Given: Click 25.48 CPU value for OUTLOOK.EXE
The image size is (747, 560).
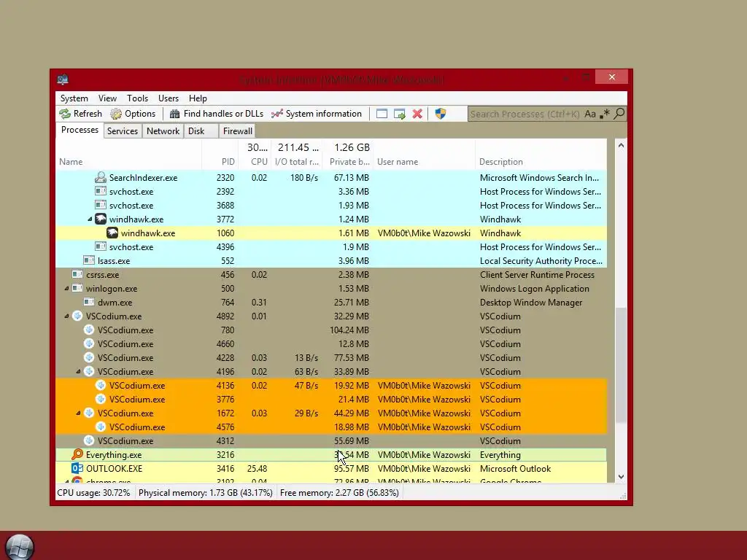Looking at the screenshot, I should tap(258, 469).
